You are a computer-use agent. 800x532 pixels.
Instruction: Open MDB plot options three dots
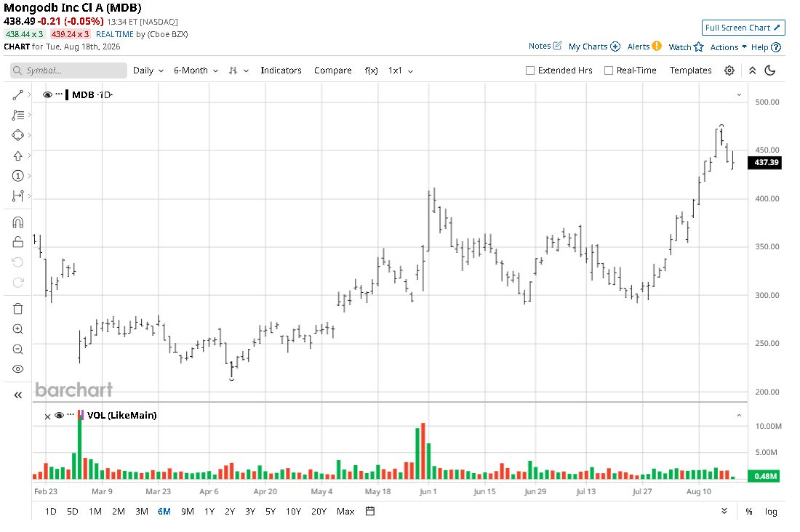[59, 94]
